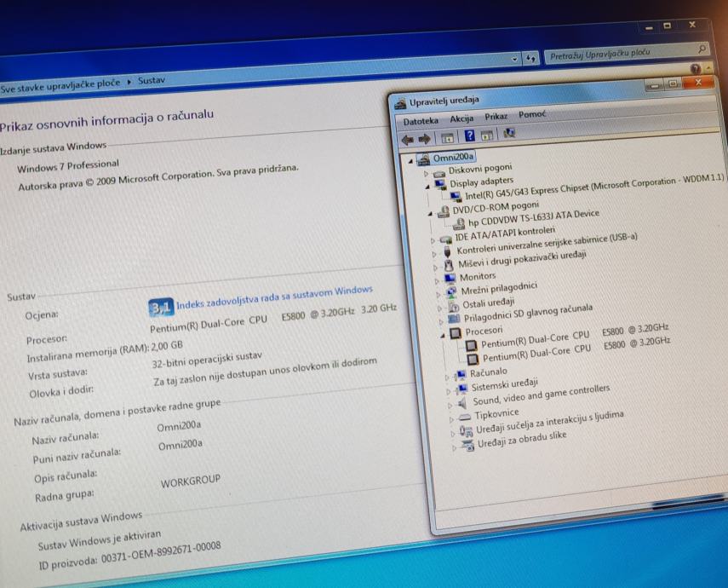Select the WORKGROUP value text

coord(191,481)
